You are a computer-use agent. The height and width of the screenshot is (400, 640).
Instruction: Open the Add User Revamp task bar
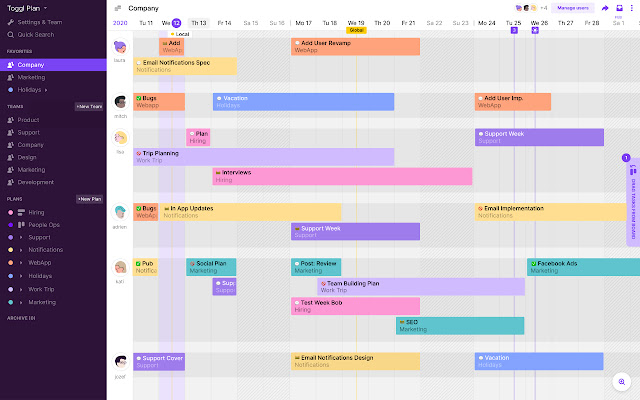pyautogui.click(x=356, y=47)
